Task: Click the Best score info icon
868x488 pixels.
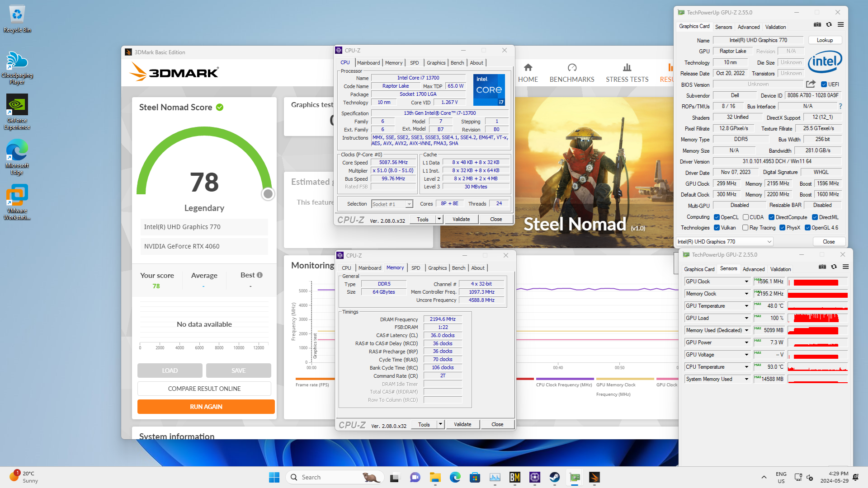Action: pyautogui.click(x=259, y=275)
